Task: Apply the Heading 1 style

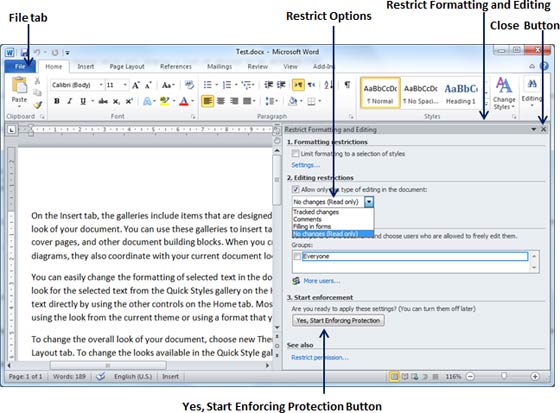Action: click(461, 93)
